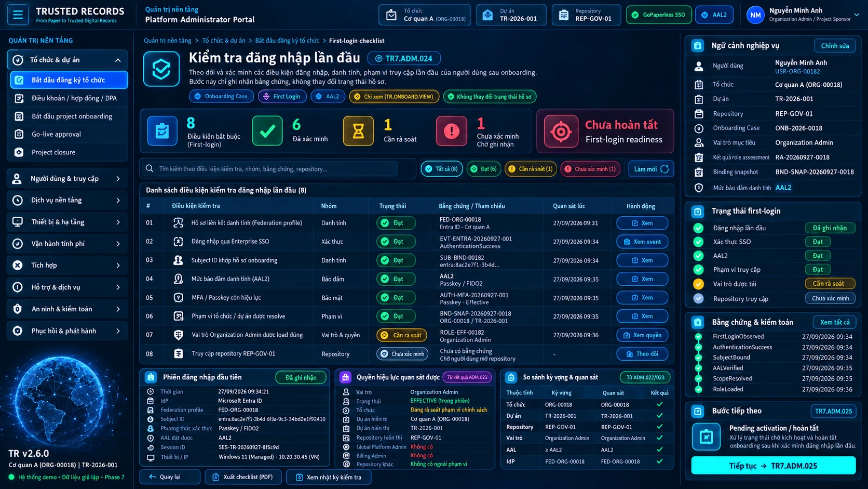
Task: Open Go-live approval menu item
Action: [x=69, y=134]
